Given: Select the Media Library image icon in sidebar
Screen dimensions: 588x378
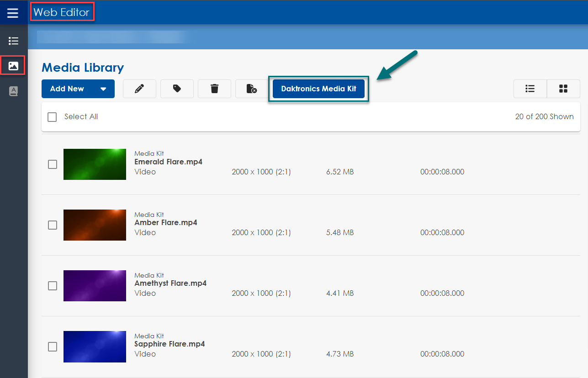Looking at the screenshot, I should 13,66.
